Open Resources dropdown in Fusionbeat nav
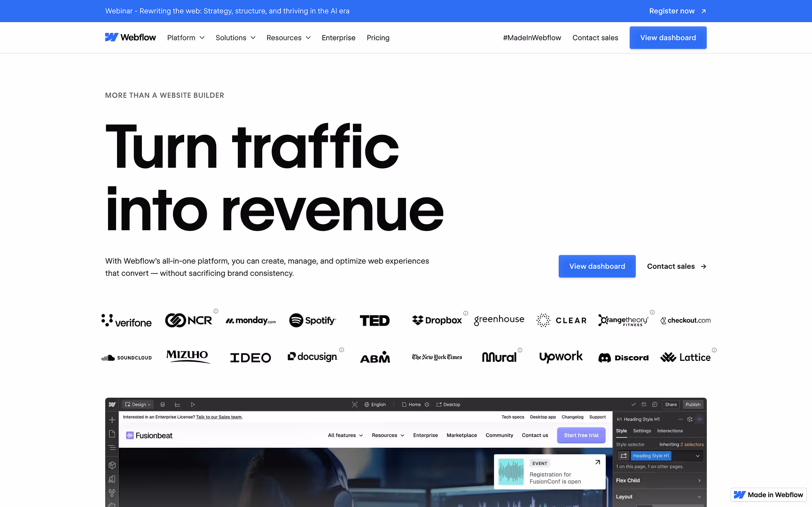This screenshot has height=507, width=812. coord(388,436)
